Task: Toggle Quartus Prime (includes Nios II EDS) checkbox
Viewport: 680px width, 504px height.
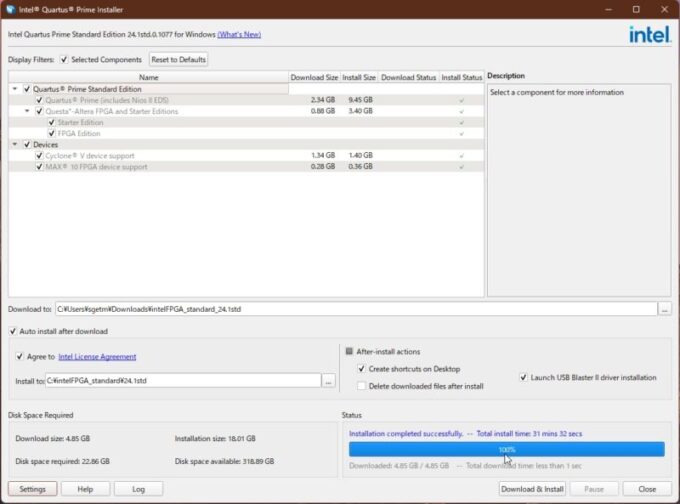Action: click(39, 100)
